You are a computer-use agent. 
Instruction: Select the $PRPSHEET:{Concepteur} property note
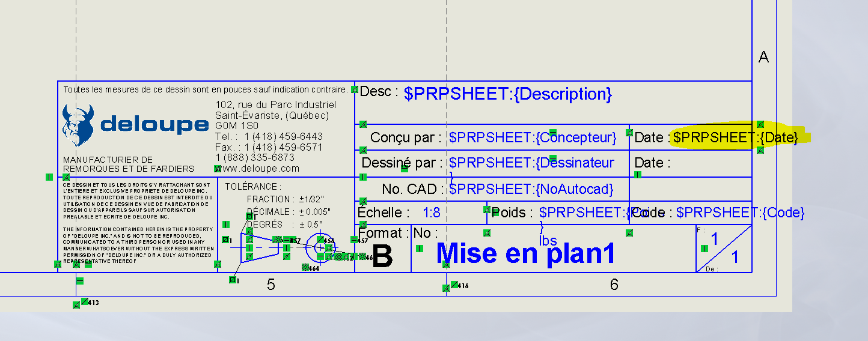click(533, 137)
